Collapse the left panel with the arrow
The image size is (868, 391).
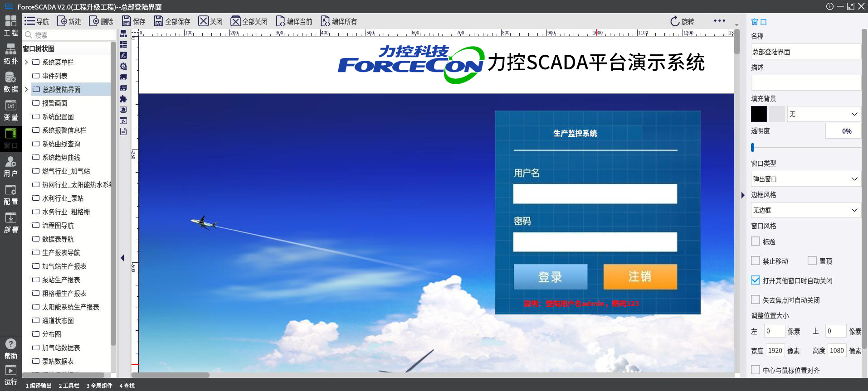click(122, 258)
